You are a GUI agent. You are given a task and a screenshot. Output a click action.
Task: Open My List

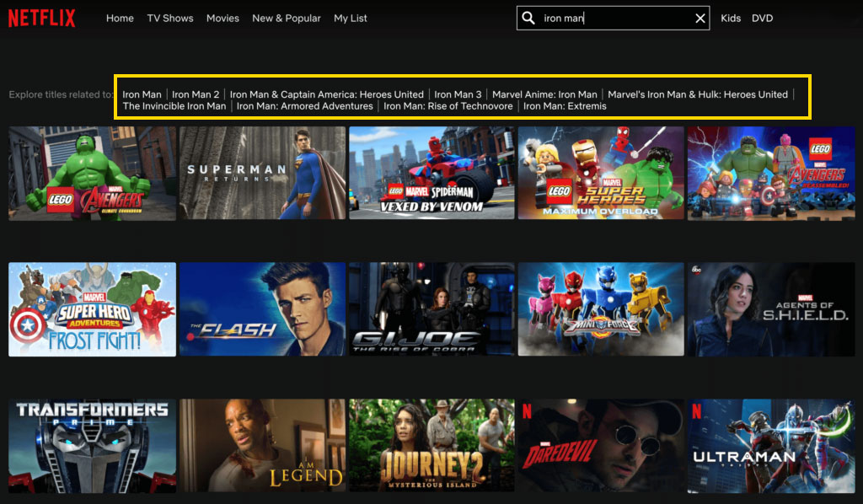(x=350, y=19)
